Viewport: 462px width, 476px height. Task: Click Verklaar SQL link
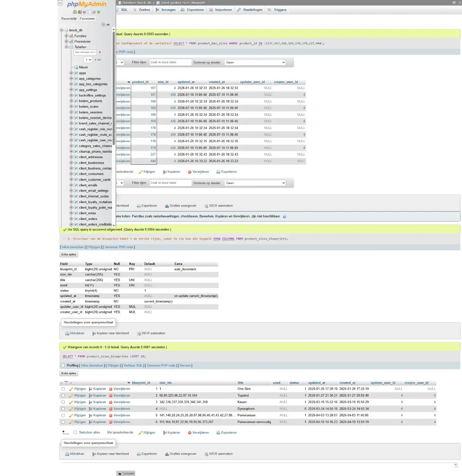pos(133,366)
